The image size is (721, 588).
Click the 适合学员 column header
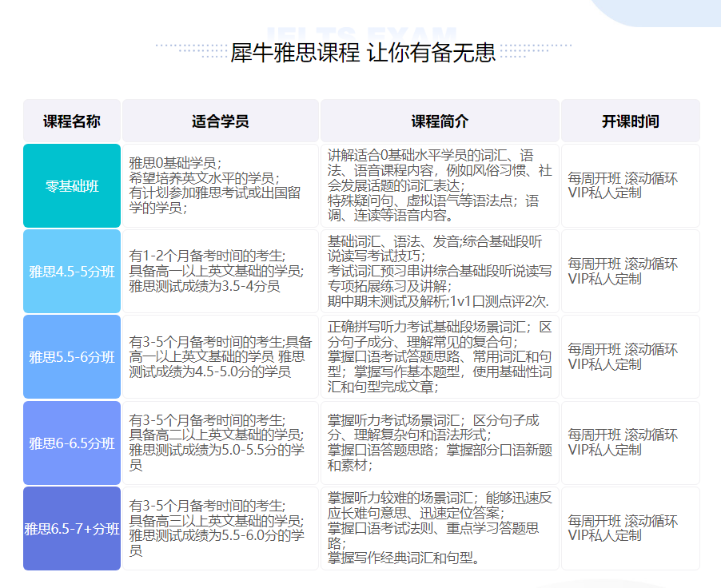click(x=221, y=121)
